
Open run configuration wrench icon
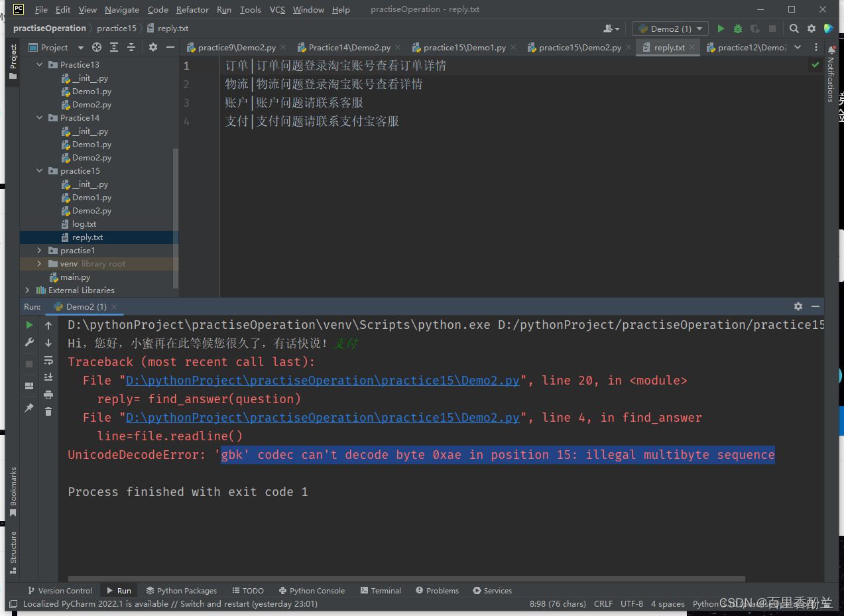tap(29, 343)
